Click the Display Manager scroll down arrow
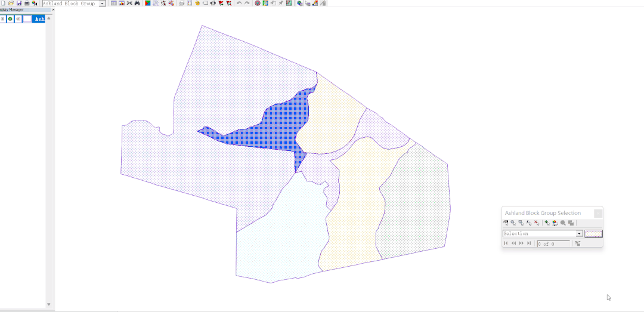The height and width of the screenshot is (312, 644). point(48,304)
